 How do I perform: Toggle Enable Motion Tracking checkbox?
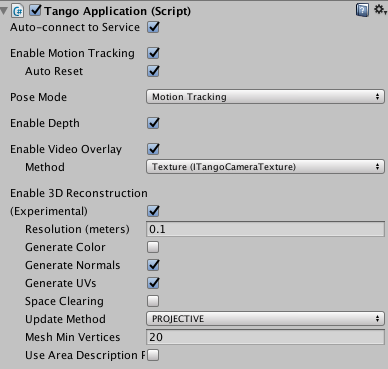(x=153, y=53)
